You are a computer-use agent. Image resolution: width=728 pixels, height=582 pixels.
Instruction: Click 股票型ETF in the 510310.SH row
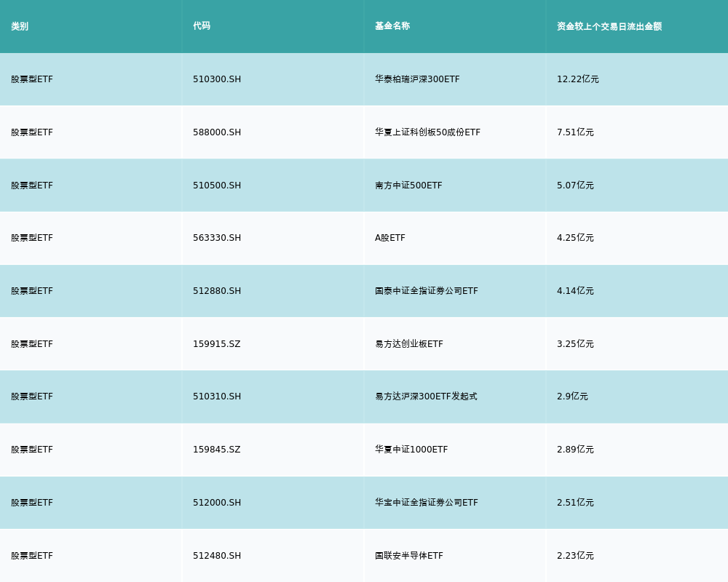point(32,396)
